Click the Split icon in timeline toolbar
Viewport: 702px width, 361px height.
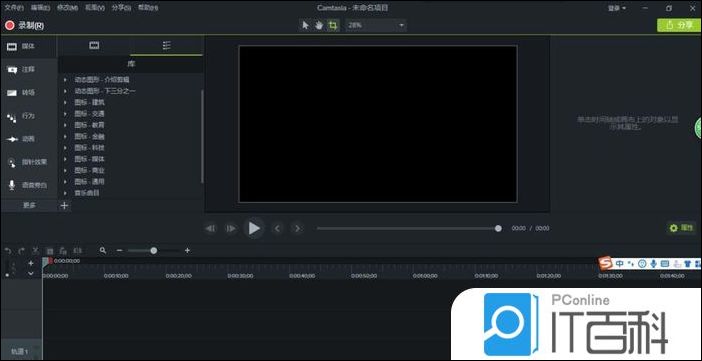pos(78,251)
